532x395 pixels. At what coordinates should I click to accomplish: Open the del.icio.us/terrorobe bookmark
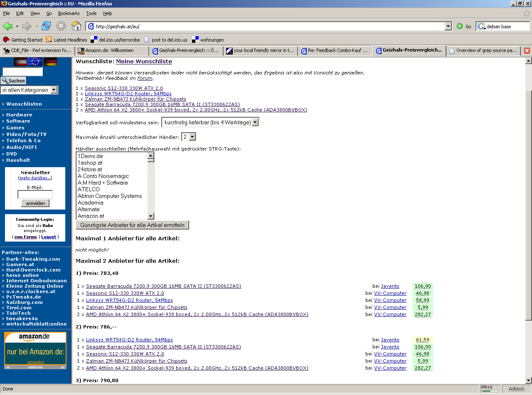pyautogui.click(x=115, y=40)
